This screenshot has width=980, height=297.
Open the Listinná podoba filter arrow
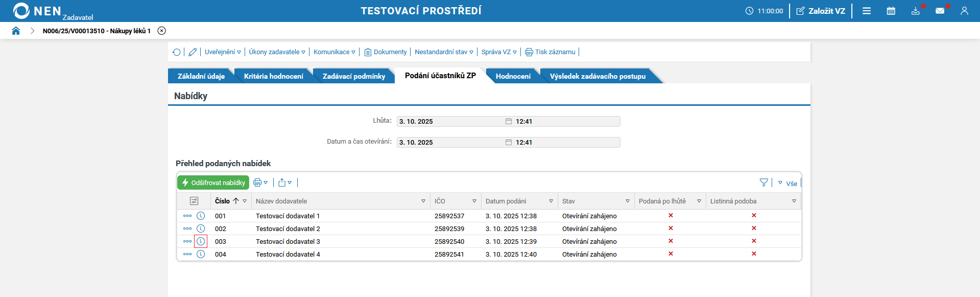coord(794,201)
